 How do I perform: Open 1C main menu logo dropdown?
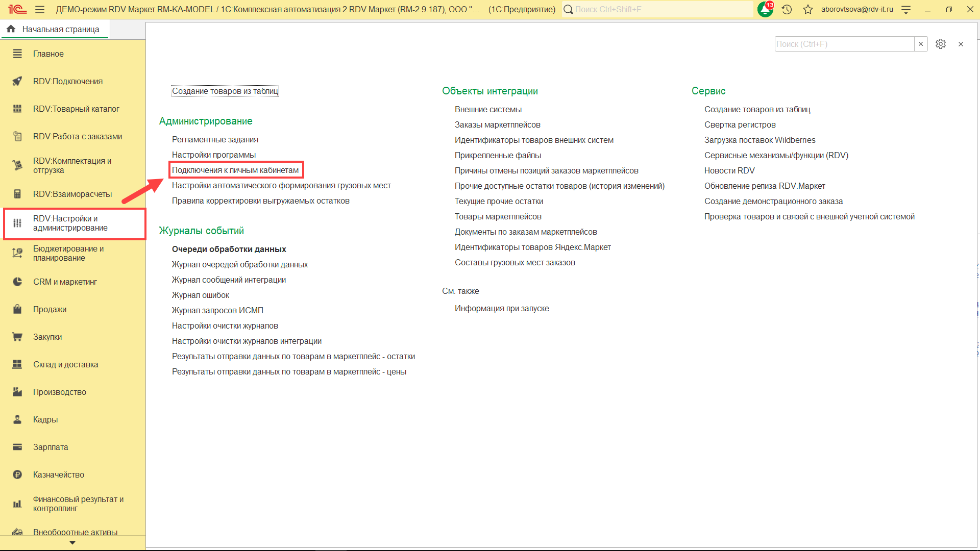coord(17,9)
